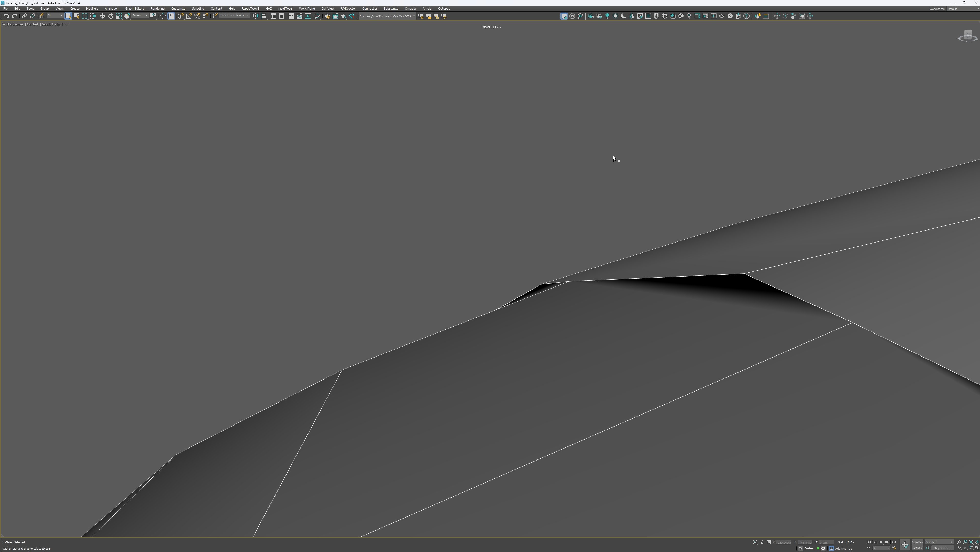The width and height of the screenshot is (980, 552).
Task: Toggle the Auto Key animation mode
Action: click(917, 542)
